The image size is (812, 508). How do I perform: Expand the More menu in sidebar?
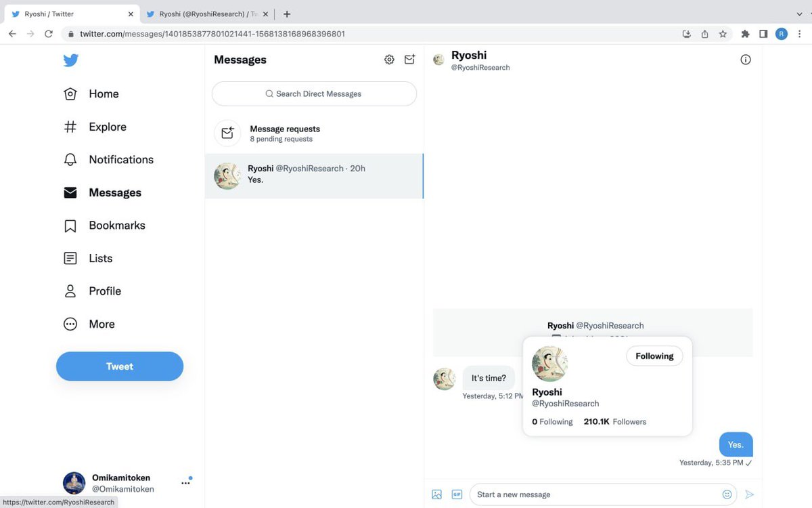89,324
